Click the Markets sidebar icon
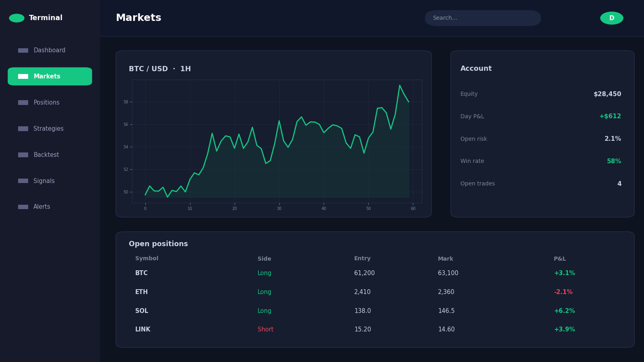The height and width of the screenshot is (362, 644). pos(23,76)
